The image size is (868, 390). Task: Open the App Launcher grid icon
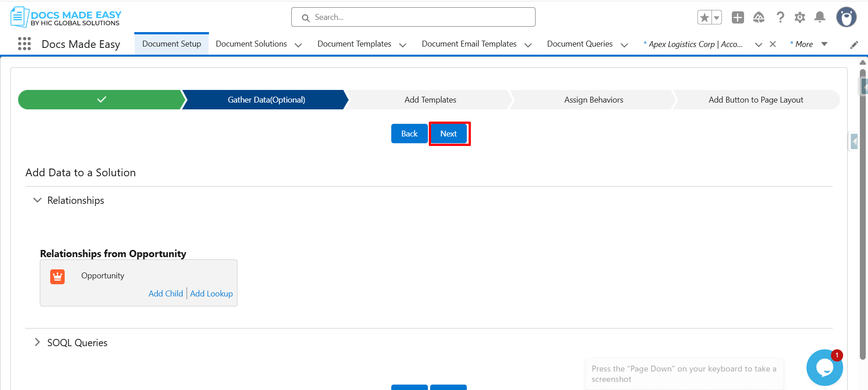(x=24, y=44)
